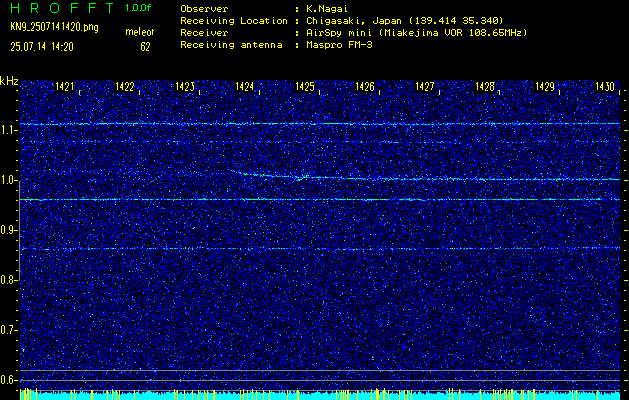The height and width of the screenshot is (400, 629).
Task: Select the AirSpy mini receiver text
Action: coord(417,33)
